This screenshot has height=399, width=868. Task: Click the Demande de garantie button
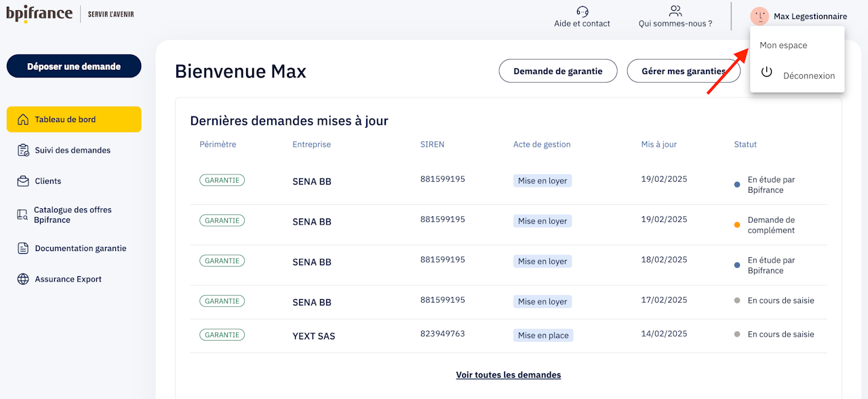(557, 71)
